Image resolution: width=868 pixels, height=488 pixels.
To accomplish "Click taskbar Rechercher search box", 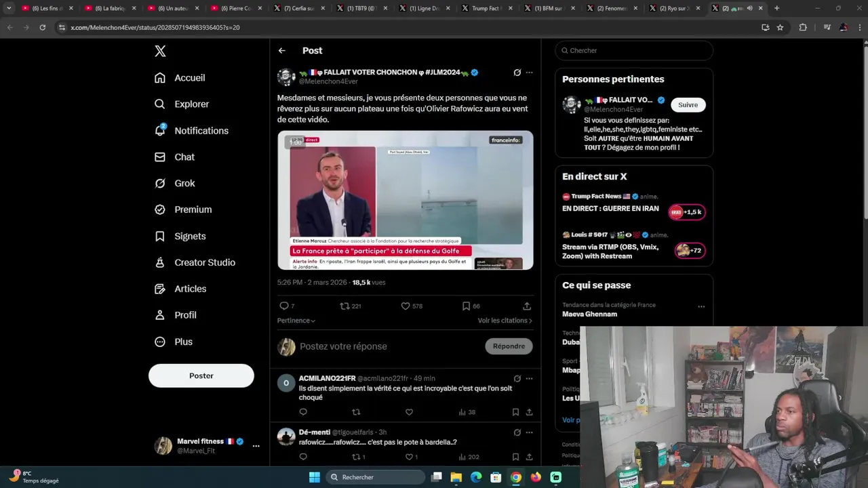I will point(375,477).
